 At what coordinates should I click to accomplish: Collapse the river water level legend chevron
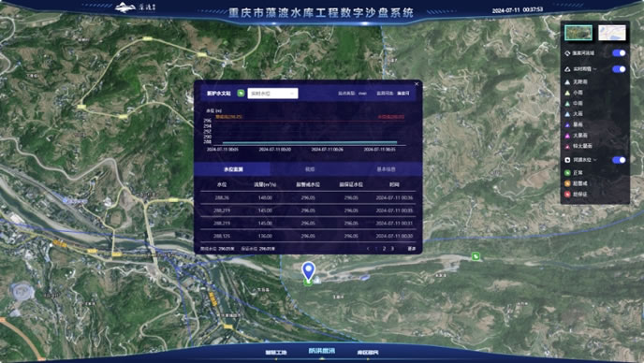pos(594,160)
